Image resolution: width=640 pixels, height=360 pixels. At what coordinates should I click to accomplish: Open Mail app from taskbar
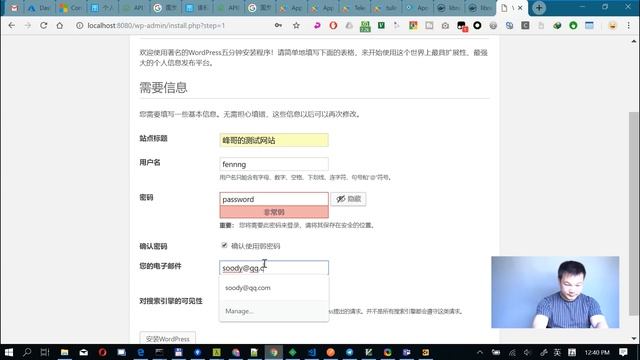(x=84, y=352)
